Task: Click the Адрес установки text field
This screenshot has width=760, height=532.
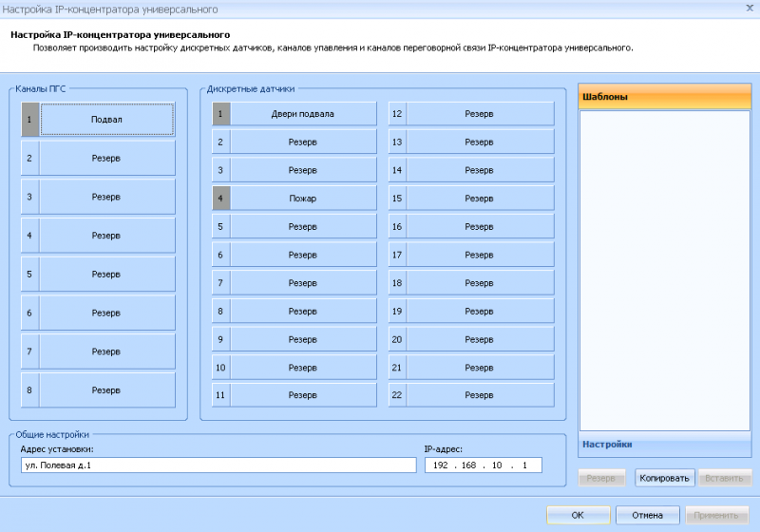Action: (x=218, y=465)
